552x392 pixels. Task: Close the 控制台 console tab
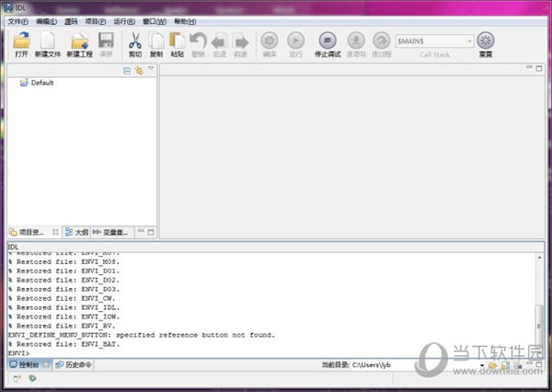point(46,364)
